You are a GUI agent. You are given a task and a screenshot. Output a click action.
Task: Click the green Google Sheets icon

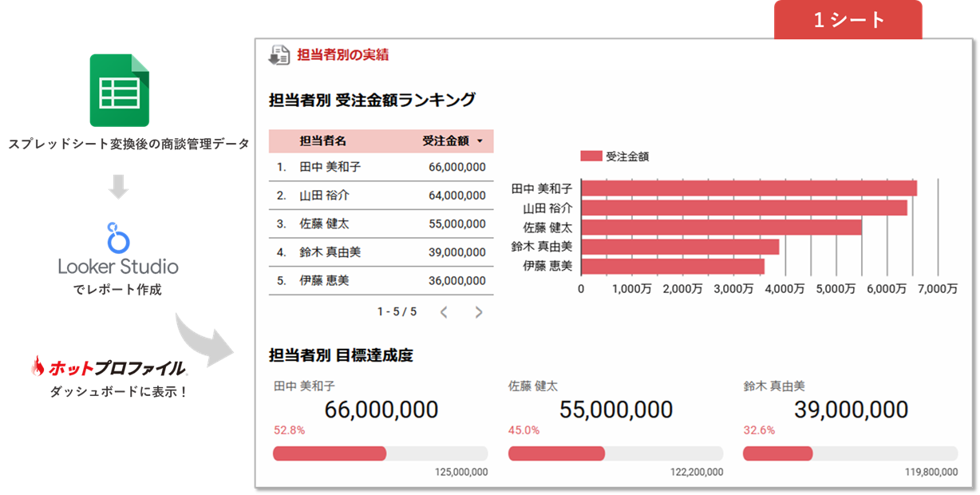pyautogui.click(x=119, y=90)
